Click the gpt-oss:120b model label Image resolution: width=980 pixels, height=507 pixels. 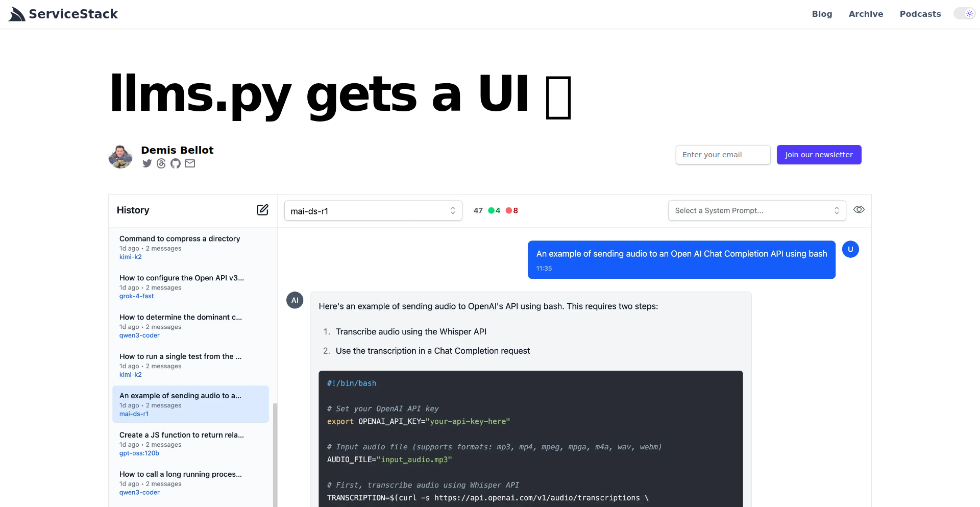(x=139, y=453)
